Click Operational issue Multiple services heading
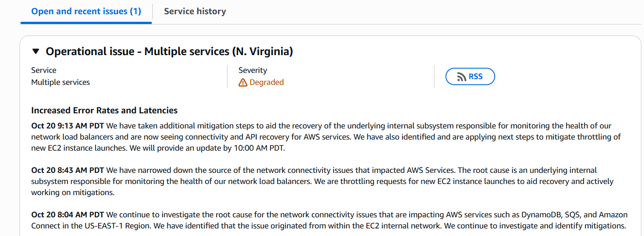The image size is (644, 236). (x=169, y=52)
